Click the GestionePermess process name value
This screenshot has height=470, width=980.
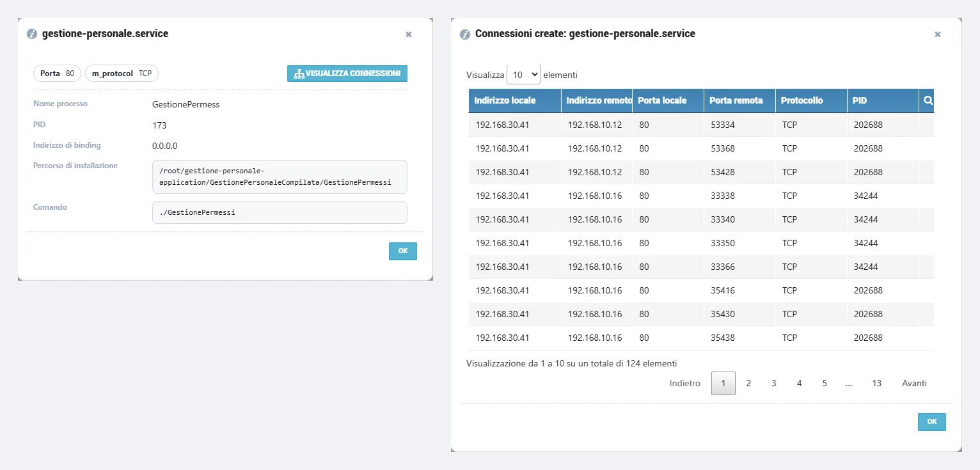(x=186, y=104)
